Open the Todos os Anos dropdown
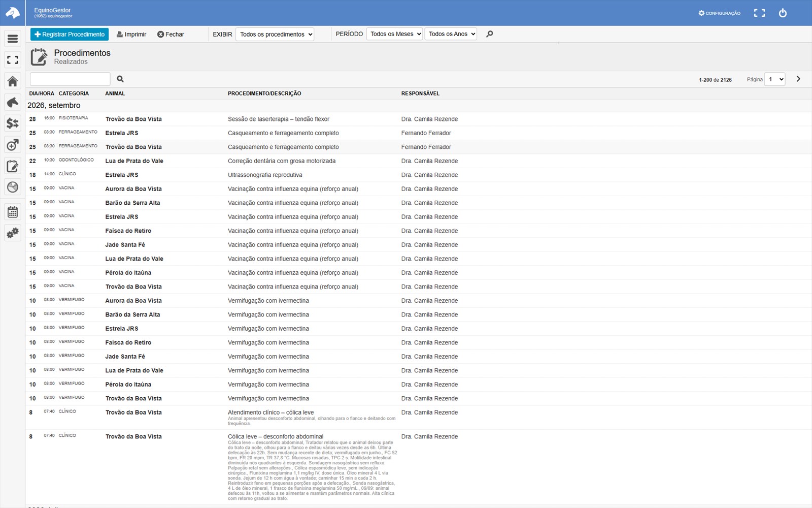Image resolution: width=812 pixels, height=508 pixels. (451, 34)
